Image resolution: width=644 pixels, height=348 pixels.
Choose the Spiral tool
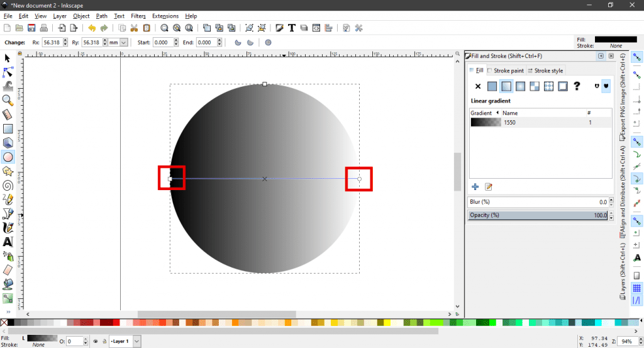[8, 185]
